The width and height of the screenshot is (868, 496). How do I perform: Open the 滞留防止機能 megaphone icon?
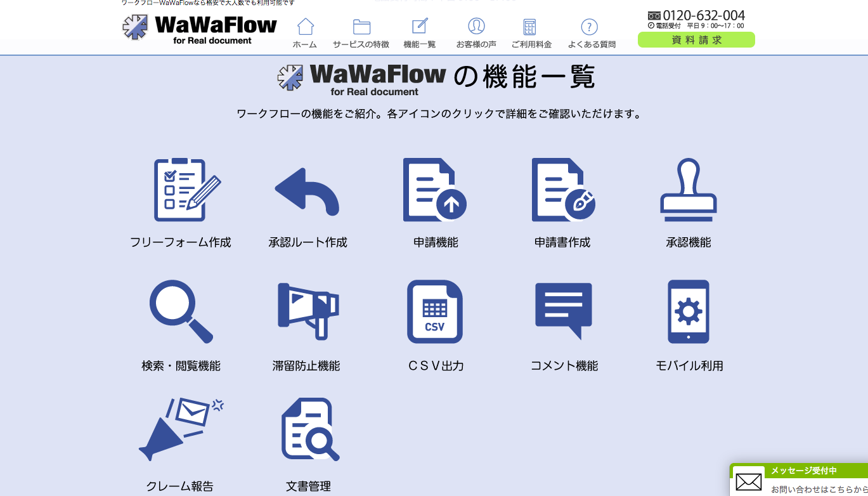308,311
